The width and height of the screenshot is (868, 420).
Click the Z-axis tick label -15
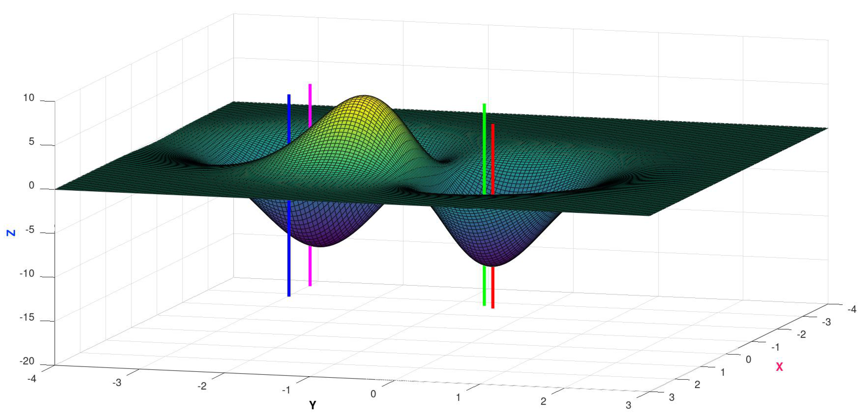pyautogui.click(x=27, y=317)
